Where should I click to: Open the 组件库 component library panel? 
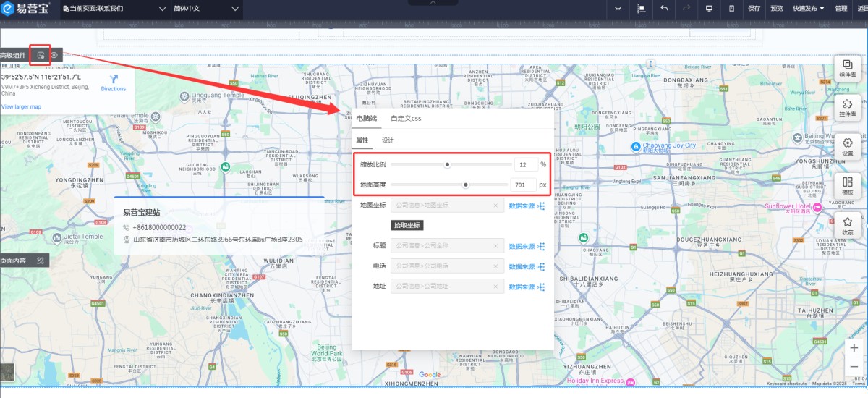[847, 69]
